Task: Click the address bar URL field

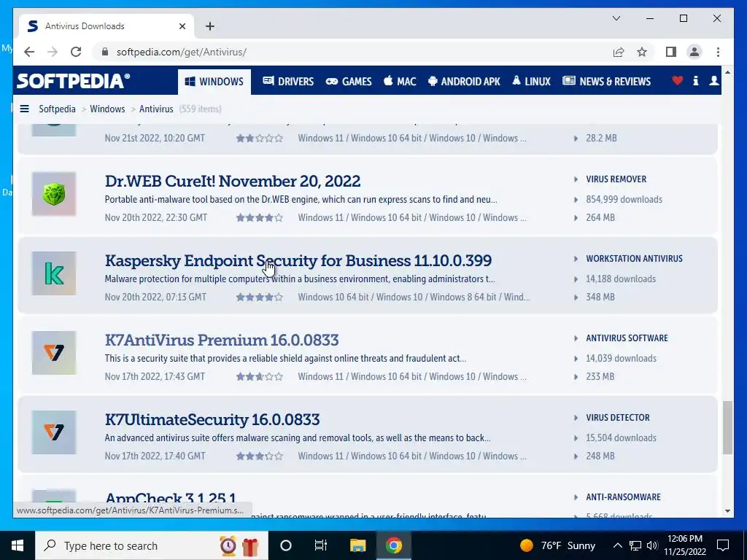Action: 352,52
